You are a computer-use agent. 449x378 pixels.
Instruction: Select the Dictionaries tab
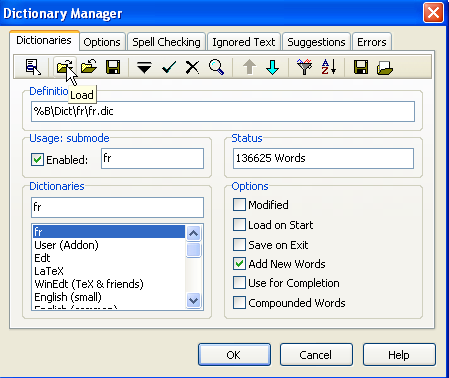(x=44, y=40)
